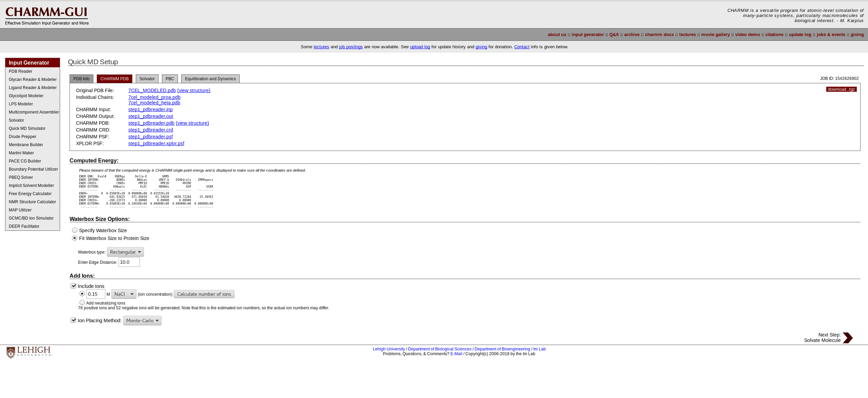
Task: Open DEER Facilitator in the sidebar
Action: (x=24, y=226)
